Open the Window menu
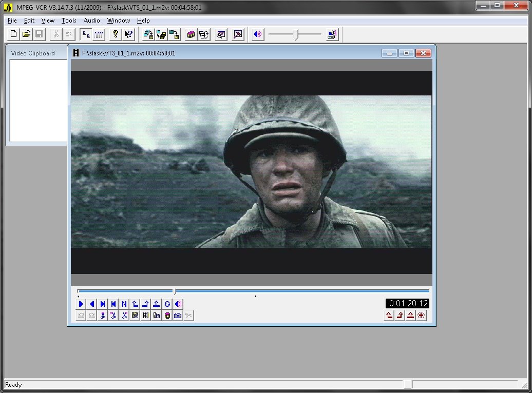The width and height of the screenshot is (532, 393). tap(119, 21)
